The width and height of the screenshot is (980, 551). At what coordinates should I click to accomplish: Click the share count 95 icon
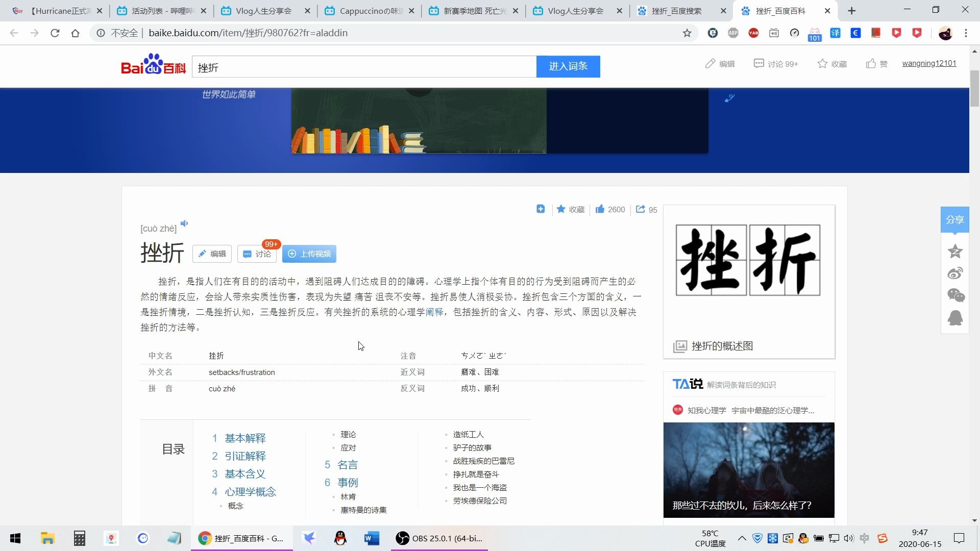[x=646, y=209]
